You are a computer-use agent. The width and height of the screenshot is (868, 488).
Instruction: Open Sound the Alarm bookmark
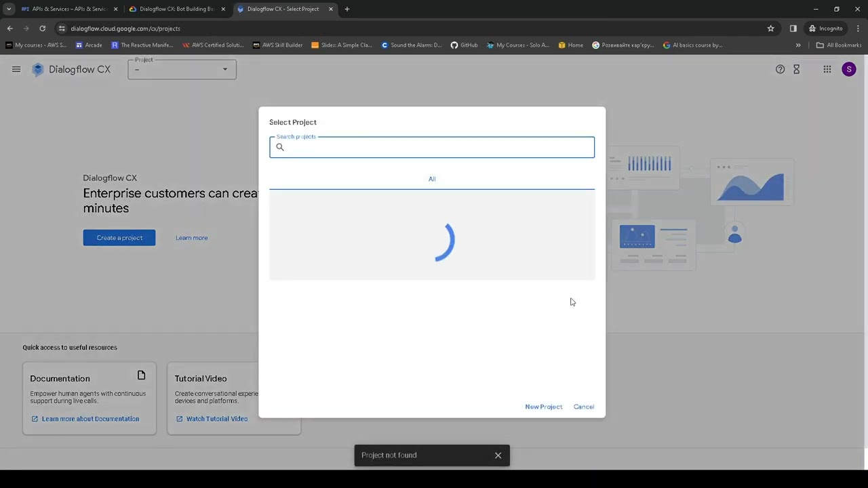coord(412,45)
